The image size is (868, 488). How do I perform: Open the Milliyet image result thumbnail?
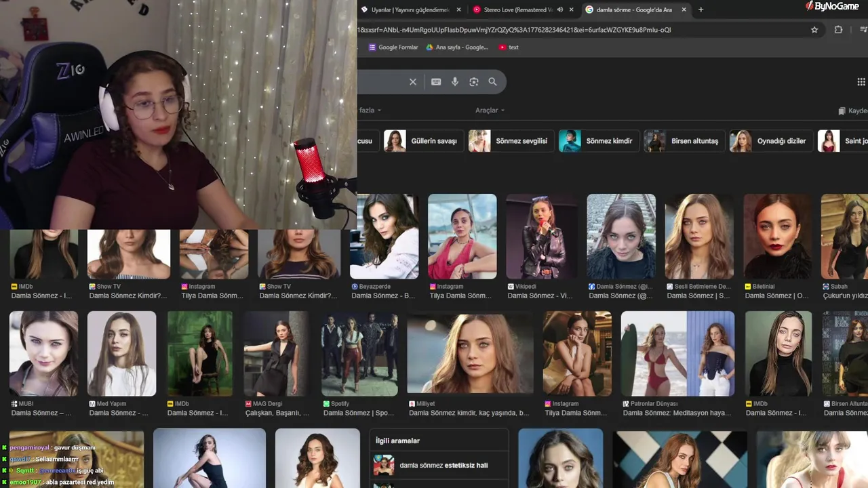(470, 352)
